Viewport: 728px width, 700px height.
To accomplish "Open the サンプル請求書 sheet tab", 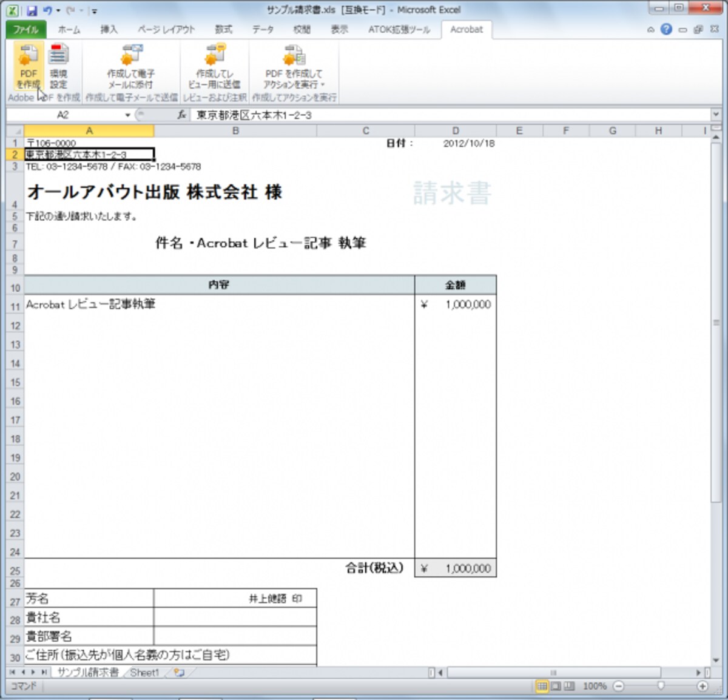I will pyautogui.click(x=89, y=672).
